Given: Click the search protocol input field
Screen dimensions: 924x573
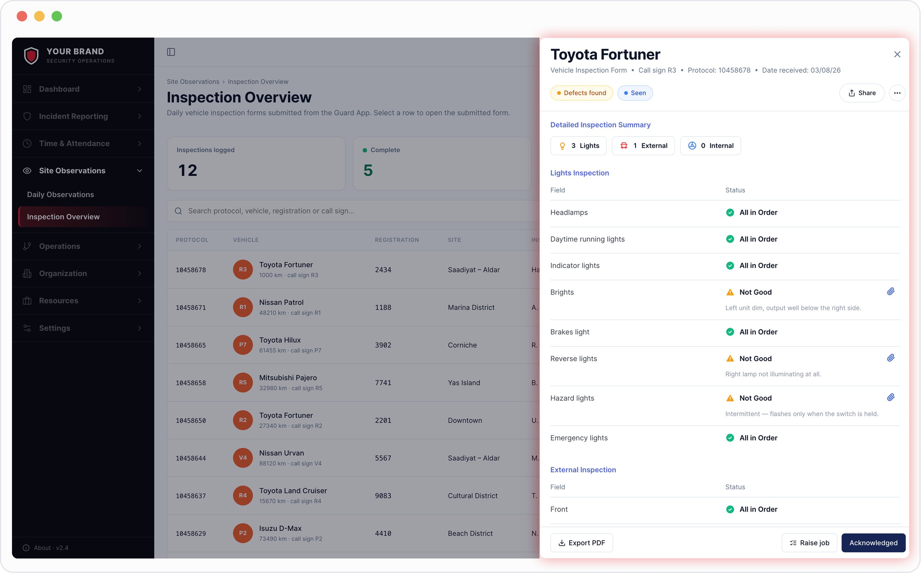Looking at the screenshot, I should [353, 211].
